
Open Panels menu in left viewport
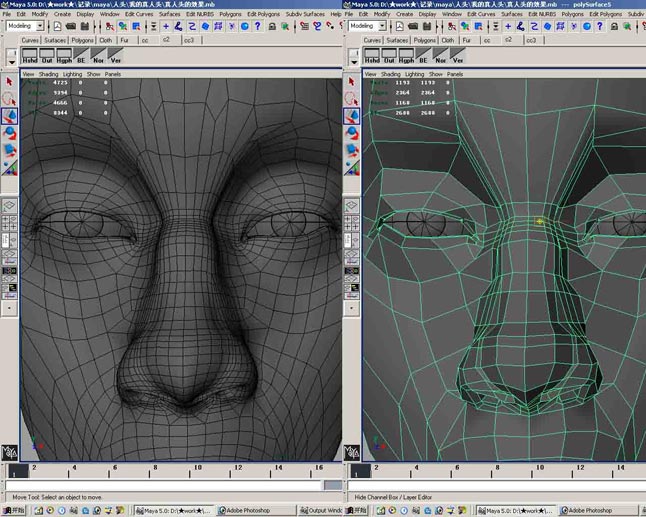click(112, 74)
